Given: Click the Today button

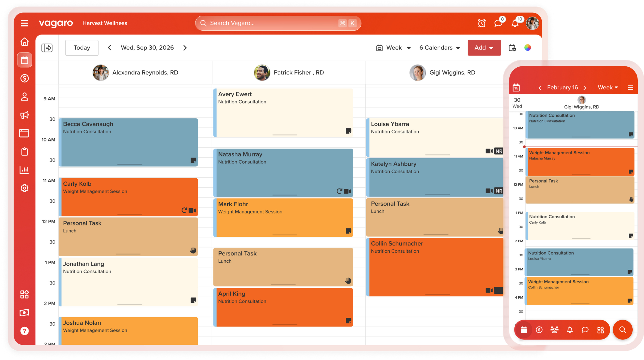Looking at the screenshot, I should pyautogui.click(x=82, y=48).
